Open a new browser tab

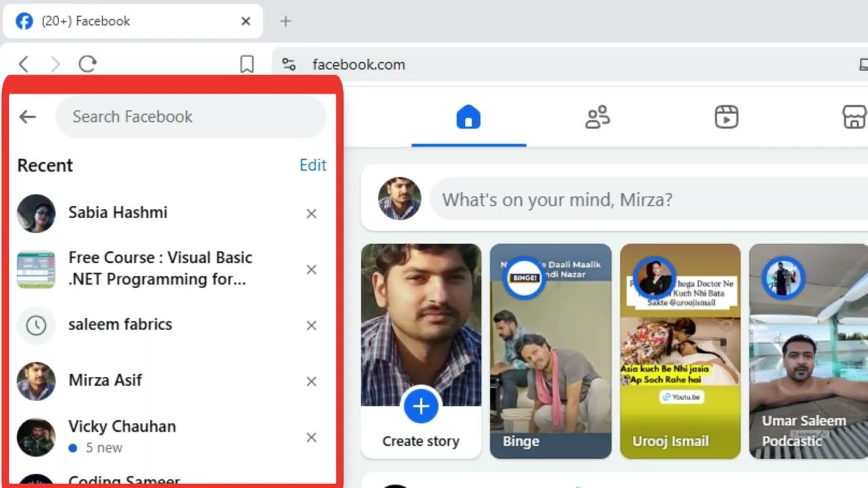click(285, 21)
